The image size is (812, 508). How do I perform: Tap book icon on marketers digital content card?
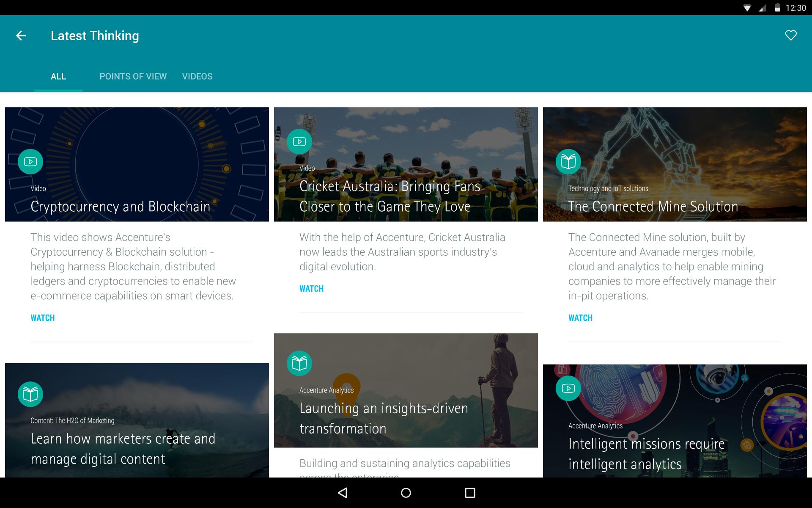(30, 394)
